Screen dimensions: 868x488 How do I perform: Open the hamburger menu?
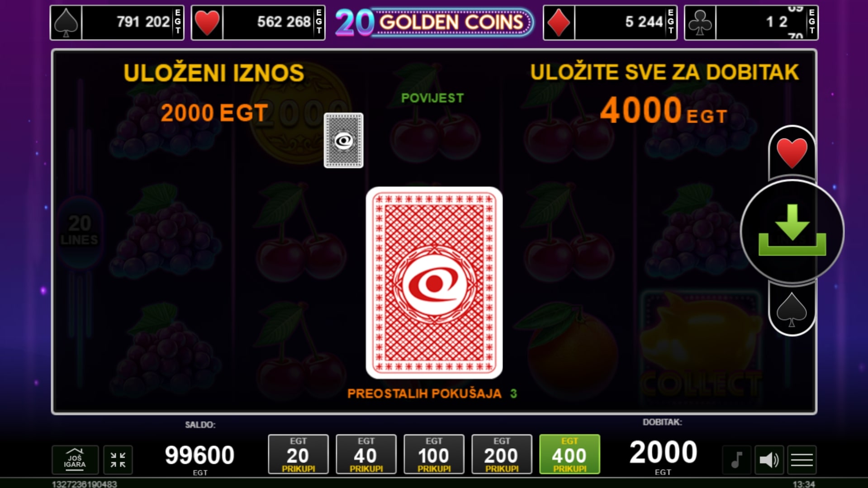pos(802,460)
